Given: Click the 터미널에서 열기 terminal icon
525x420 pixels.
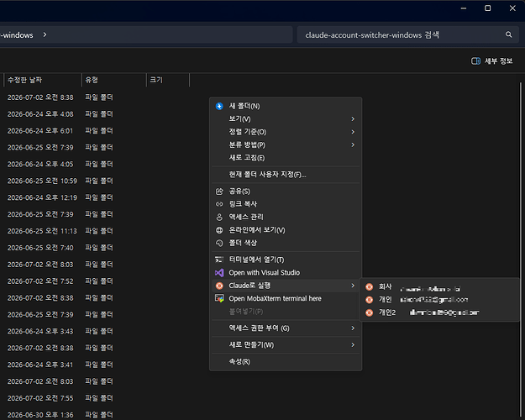Looking at the screenshot, I should pyautogui.click(x=219, y=260).
